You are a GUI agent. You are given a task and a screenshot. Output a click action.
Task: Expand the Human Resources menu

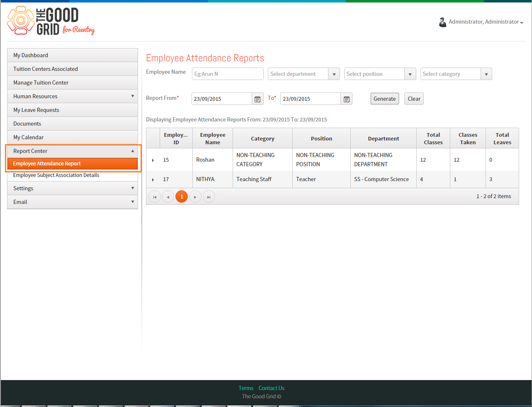point(73,96)
